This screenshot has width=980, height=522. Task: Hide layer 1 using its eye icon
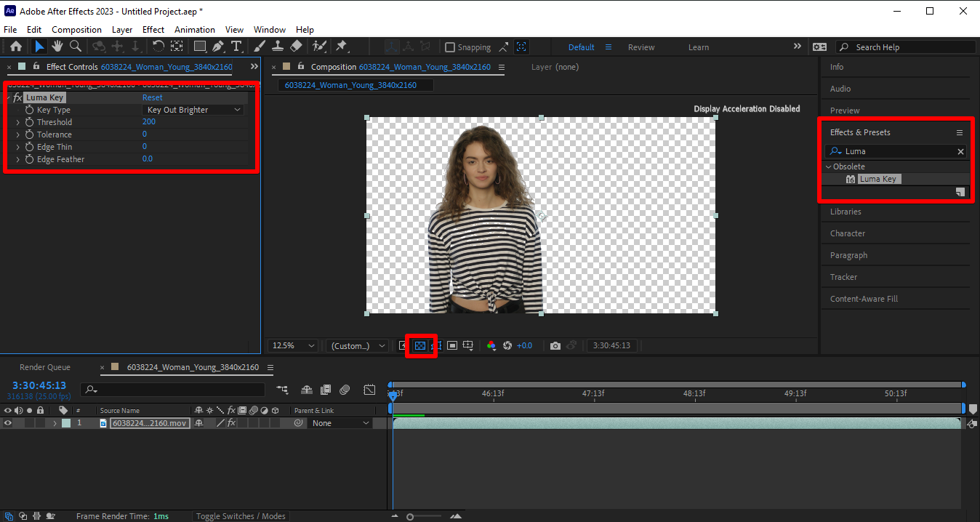[x=8, y=423]
